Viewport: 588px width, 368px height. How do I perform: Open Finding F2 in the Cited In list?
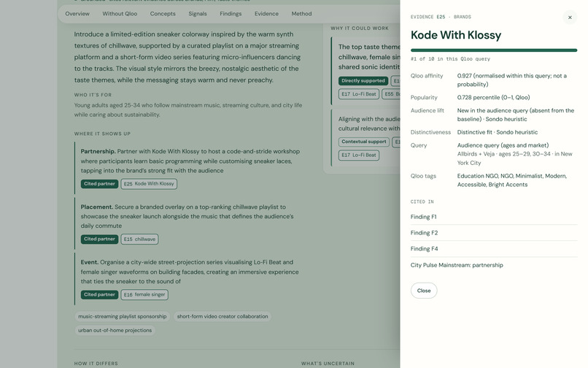[494, 233]
